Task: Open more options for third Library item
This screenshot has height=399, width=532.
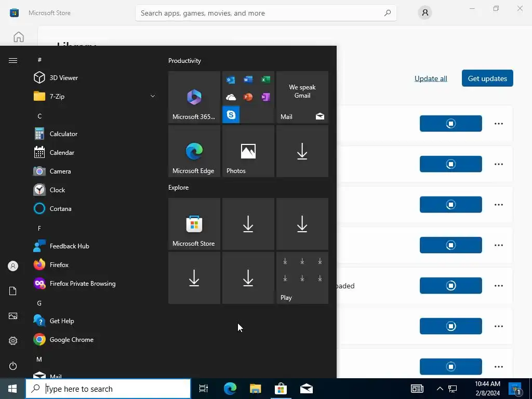Action: (x=499, y=205)
